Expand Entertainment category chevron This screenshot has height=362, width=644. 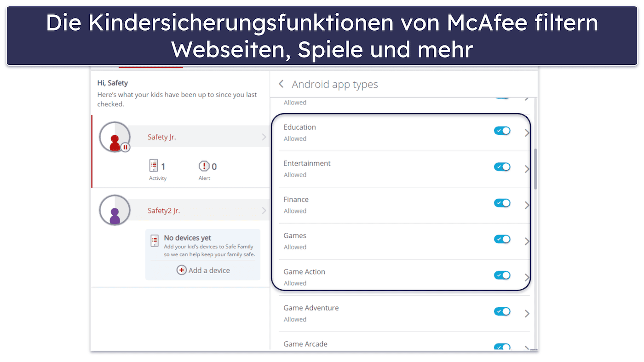tap(527, 169)
